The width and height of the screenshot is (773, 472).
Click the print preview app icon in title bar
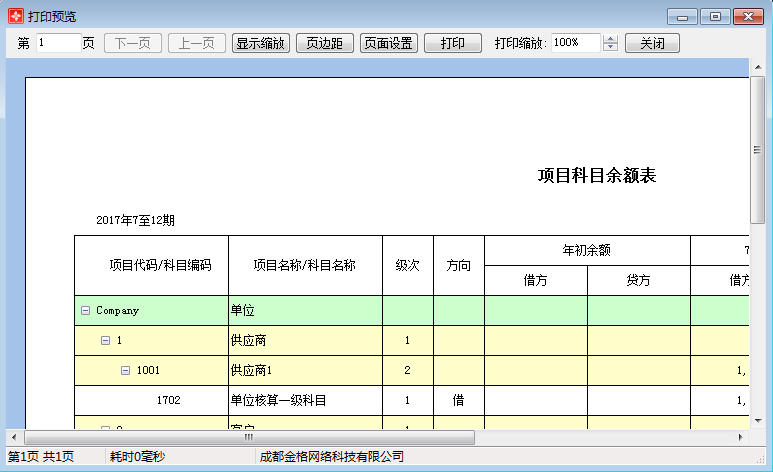coord(15,16)
